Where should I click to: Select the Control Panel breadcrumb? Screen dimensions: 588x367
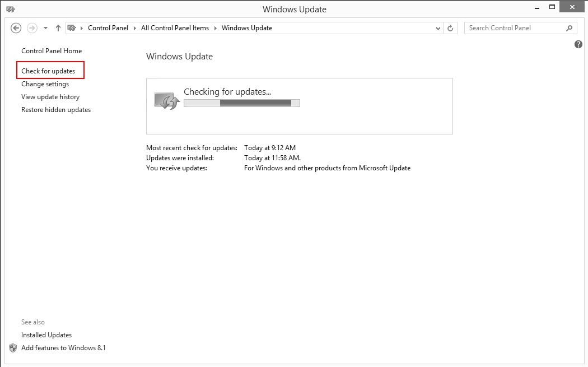click(x=108, y=28)
